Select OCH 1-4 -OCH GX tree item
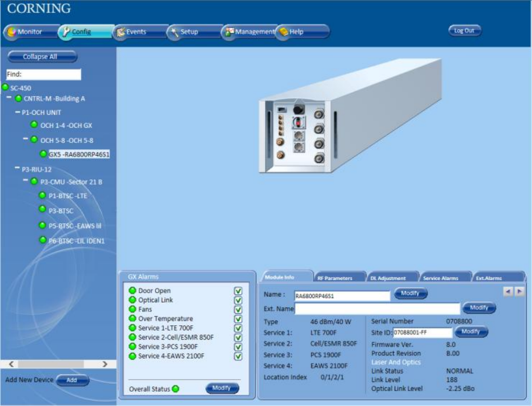This screenshot has height=406, width=532. click(x=66, y=125)
